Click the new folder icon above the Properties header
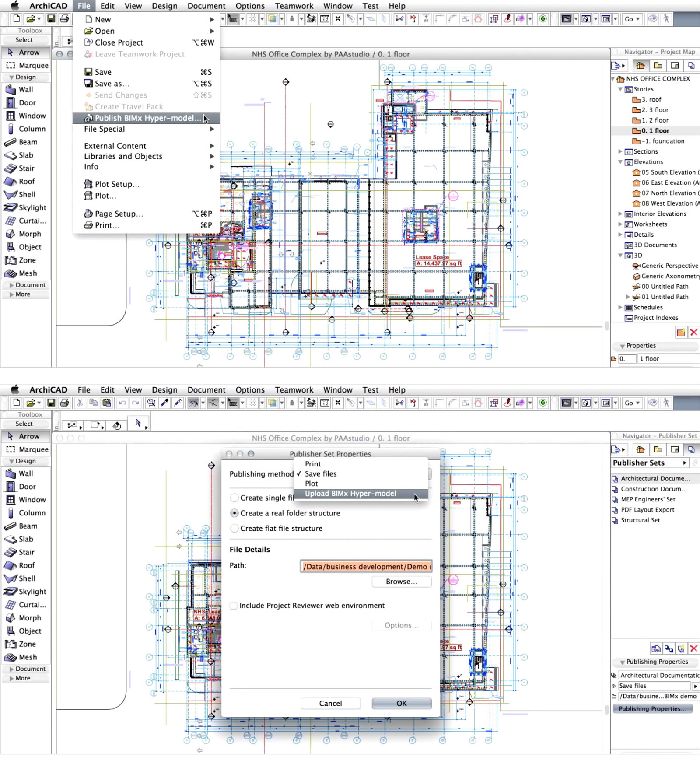 coord(681,333)
